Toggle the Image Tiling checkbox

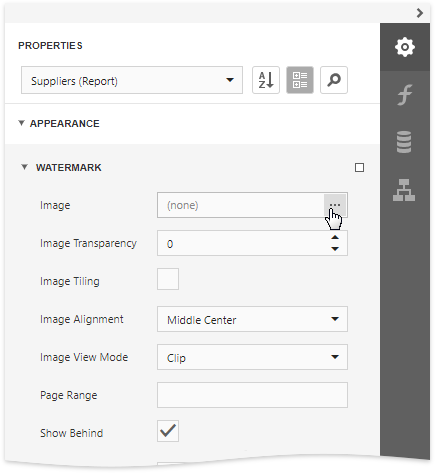[168, 279]
